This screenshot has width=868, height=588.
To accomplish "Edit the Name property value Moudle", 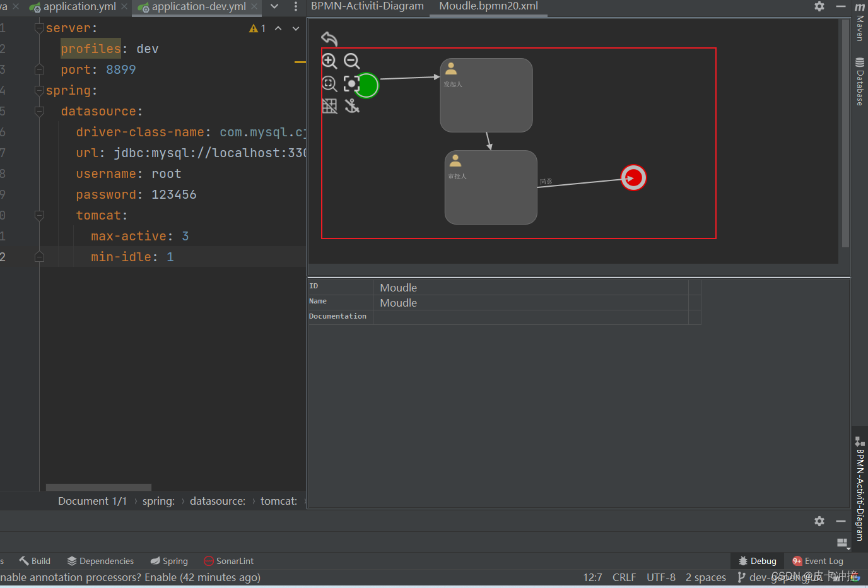I will pos(531,303).
